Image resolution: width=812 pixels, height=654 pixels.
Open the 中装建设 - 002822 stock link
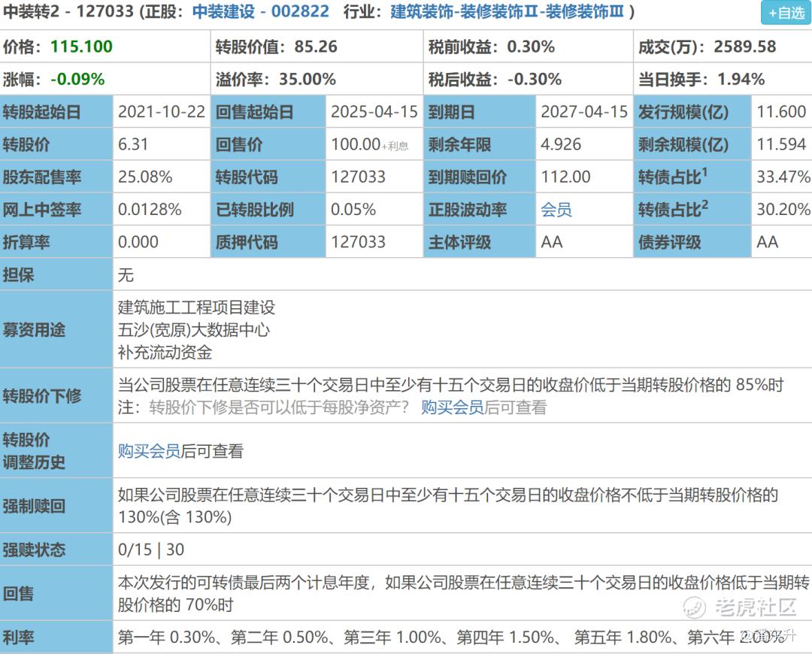(260, 11)
